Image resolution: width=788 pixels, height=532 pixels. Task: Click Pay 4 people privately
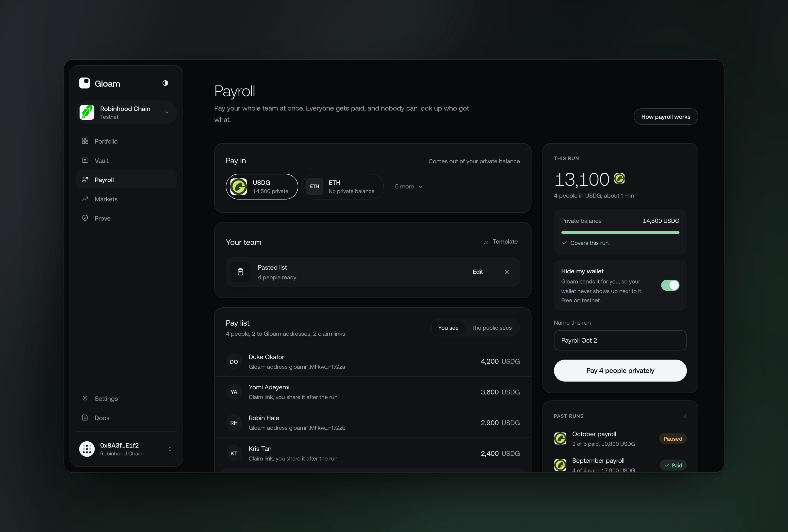point(620,371)
